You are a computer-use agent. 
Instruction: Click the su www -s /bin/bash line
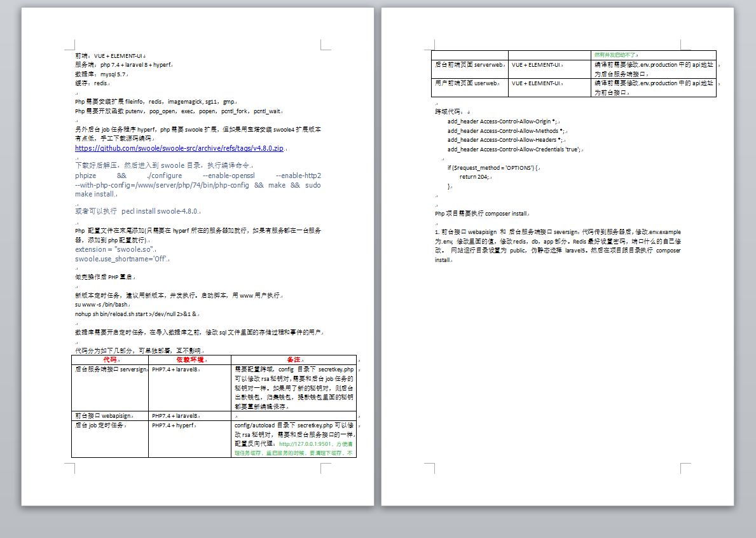(102, 305)
